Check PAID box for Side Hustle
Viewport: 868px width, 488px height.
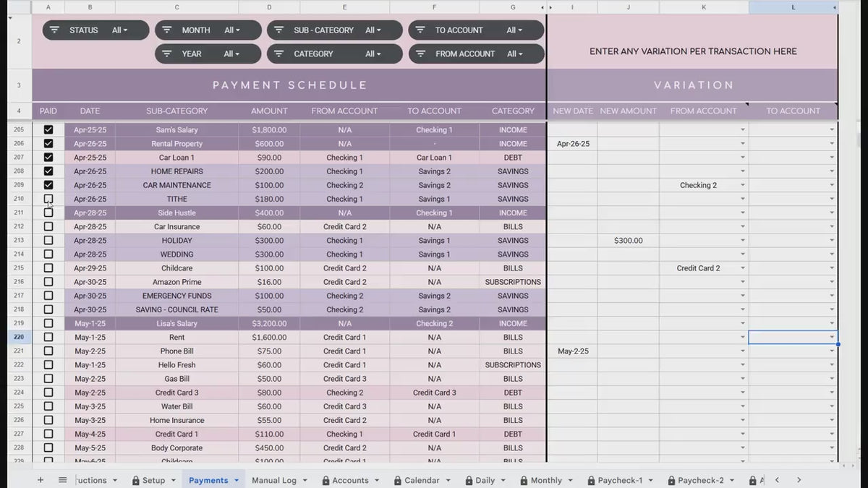(x=48, y=213)
